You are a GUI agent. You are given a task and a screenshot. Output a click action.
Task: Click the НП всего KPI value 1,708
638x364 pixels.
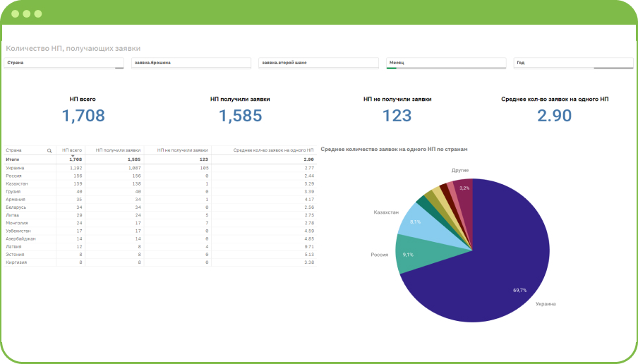pos(83,116)
